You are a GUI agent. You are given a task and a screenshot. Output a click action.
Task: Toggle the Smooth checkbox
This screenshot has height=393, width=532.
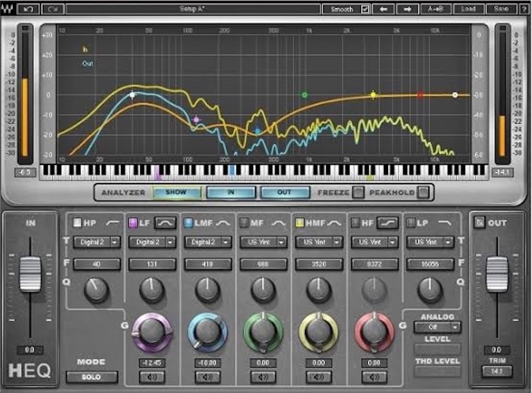pos(365,9)
